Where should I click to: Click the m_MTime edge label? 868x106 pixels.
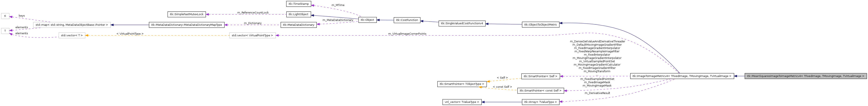[x=338, y=5]
